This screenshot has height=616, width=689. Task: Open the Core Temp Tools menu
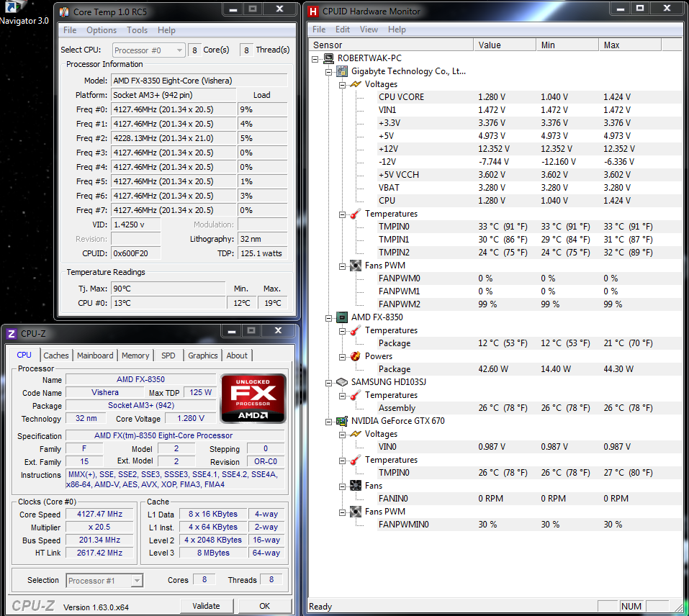coord(137,30)
